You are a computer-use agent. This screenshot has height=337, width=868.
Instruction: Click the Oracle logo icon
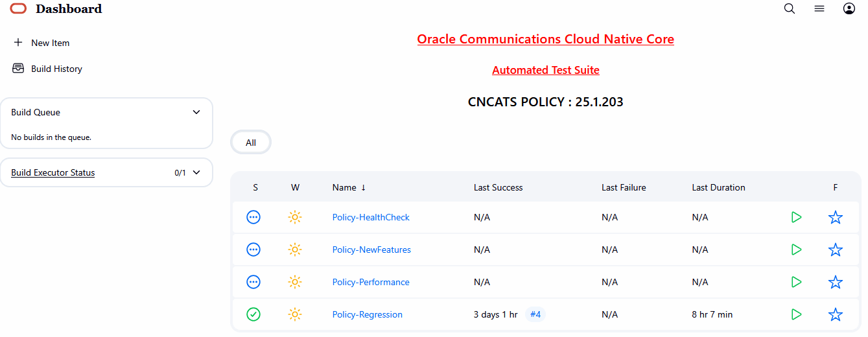click(x=19, y=8)
